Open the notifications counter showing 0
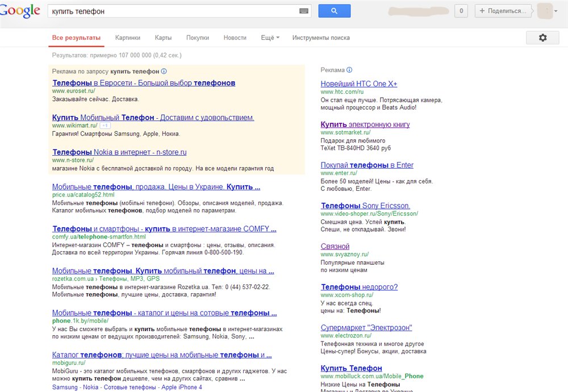Screen dimensions: 568x392 [461, 11]
